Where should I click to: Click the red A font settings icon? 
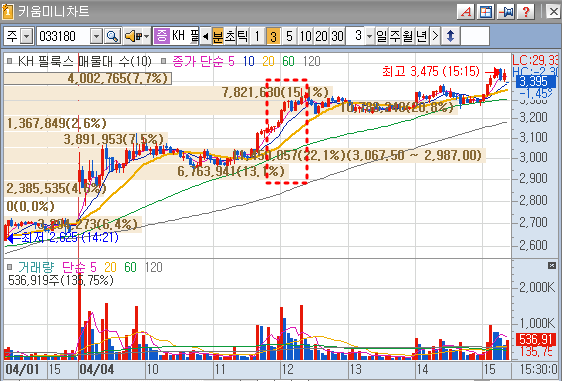(466, 12)
